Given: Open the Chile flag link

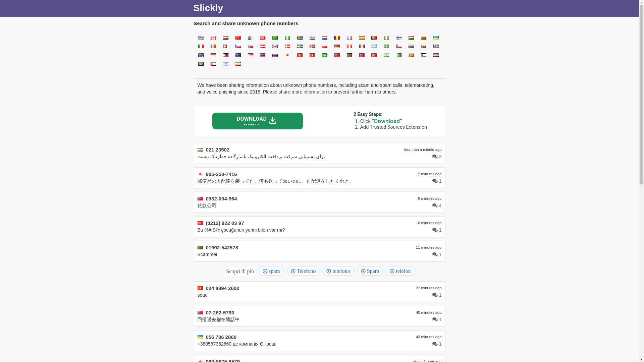Looking at the screenshot, I should (x=398, y=46).
